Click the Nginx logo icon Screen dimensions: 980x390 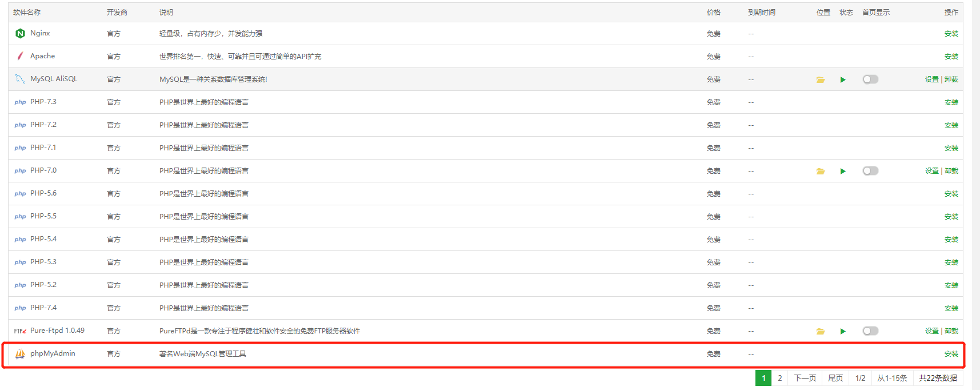(20, 34)
